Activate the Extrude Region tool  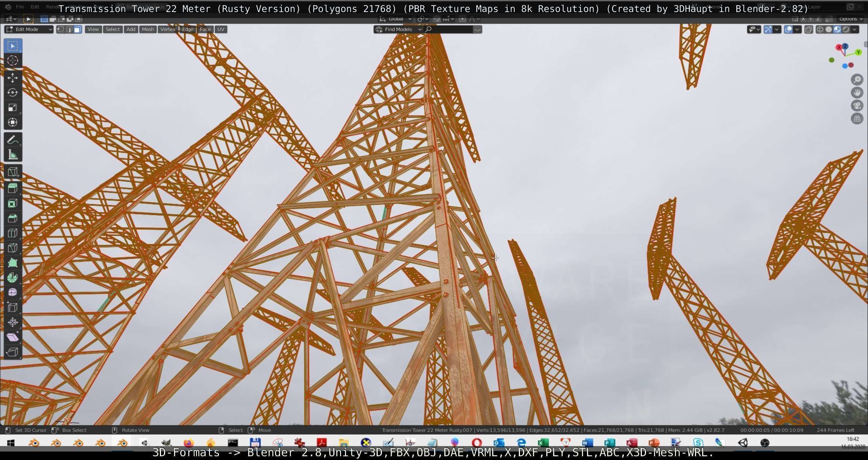pyautogui.click(x=13, y=188)
